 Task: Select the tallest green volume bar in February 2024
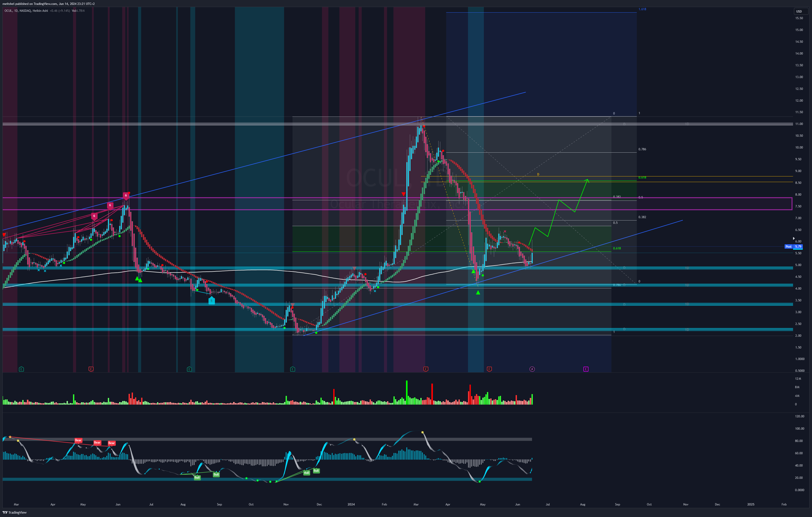[407, 392]
